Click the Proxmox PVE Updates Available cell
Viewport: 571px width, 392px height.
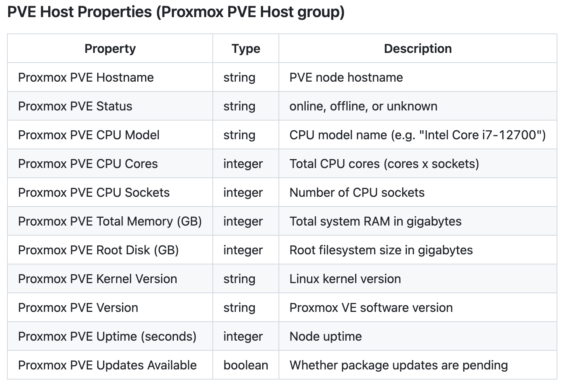click(x=110, y=365)
